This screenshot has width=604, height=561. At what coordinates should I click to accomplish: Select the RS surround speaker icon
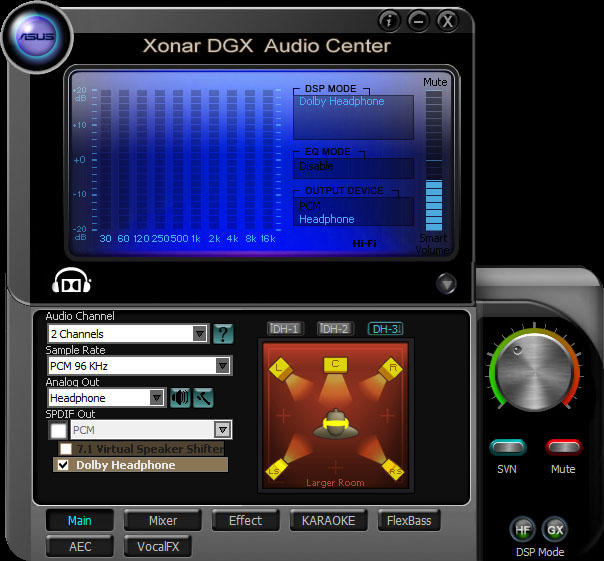[394, 470]
